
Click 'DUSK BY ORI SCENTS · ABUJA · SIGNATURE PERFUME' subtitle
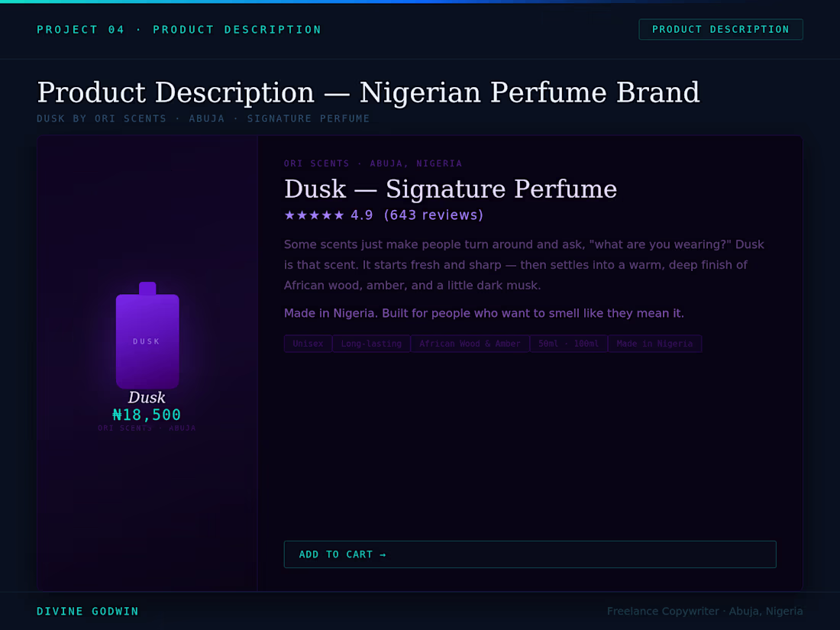203,118
